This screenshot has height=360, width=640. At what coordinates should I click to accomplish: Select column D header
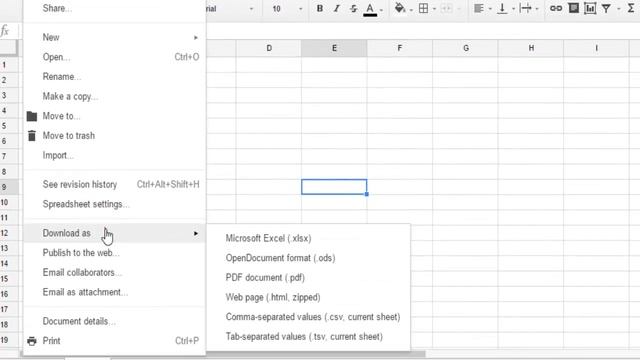(x=269, y=48)
